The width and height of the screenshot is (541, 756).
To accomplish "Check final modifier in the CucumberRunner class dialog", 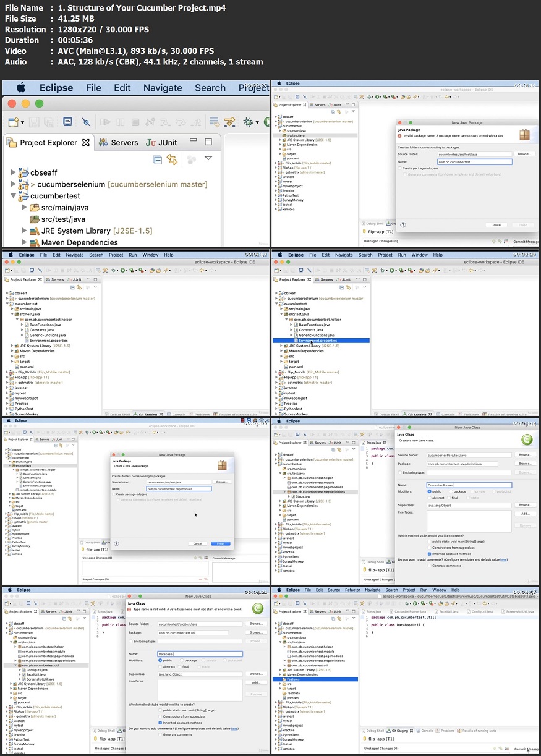I will pos(449,498).
